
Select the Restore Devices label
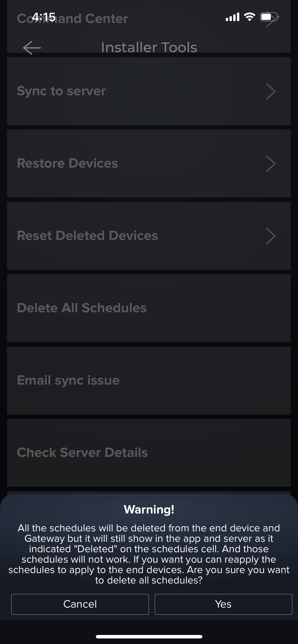[x=67, y=163]
